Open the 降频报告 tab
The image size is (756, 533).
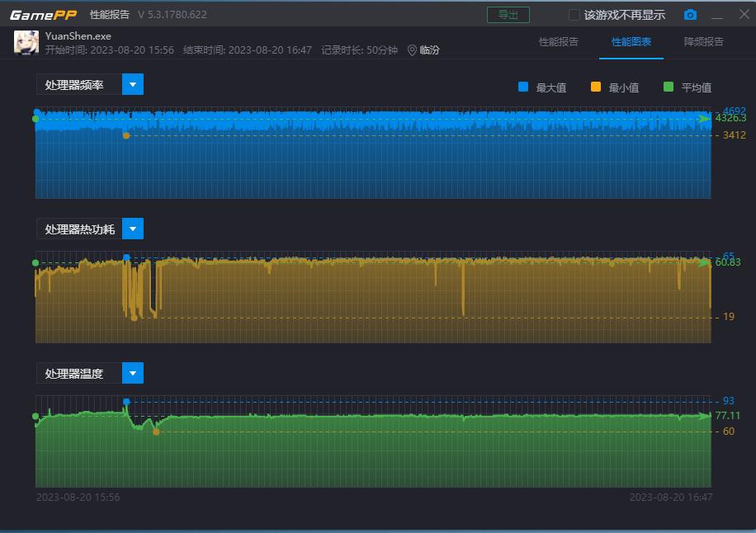pos(704,42)
